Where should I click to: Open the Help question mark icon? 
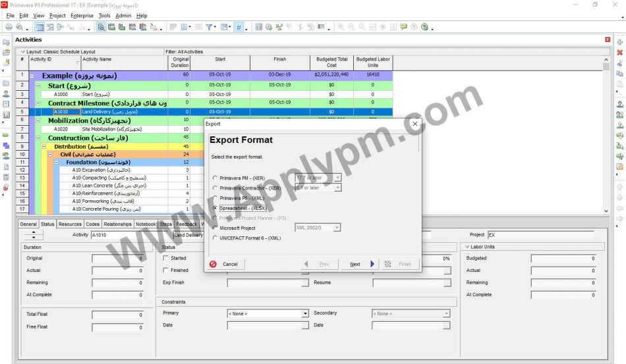(424, 27)
